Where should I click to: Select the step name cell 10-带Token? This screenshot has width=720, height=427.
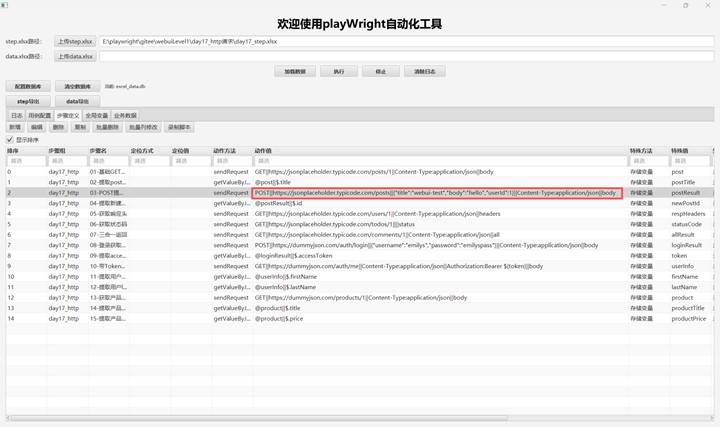tap(107, 266)
